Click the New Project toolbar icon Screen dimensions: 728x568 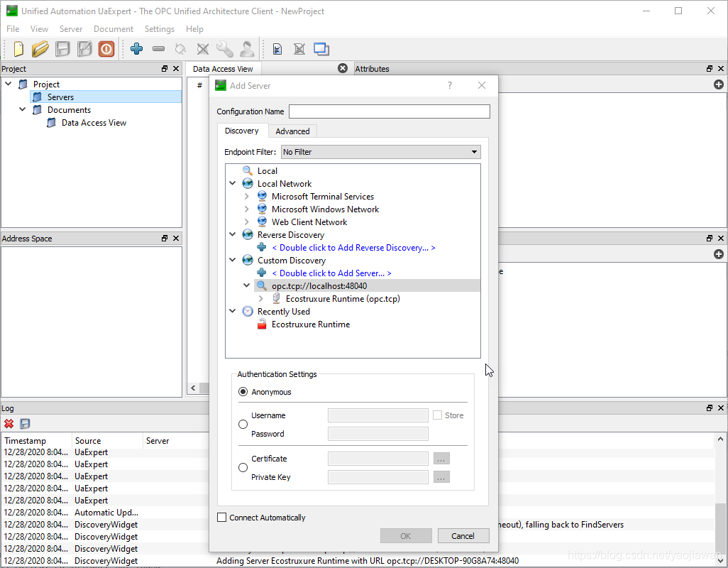(18, 49)
